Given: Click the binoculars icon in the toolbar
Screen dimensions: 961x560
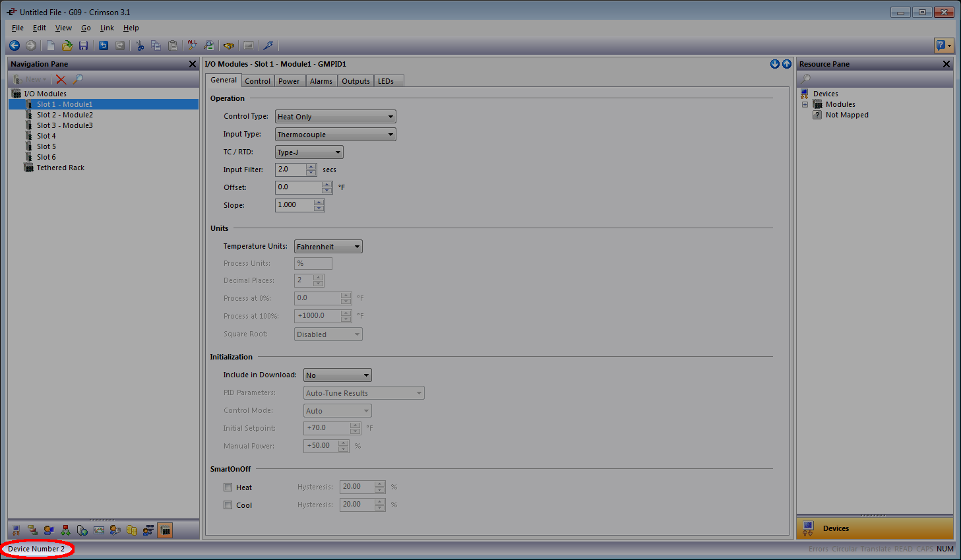Looking at the screenshot, I should point(228,46).
